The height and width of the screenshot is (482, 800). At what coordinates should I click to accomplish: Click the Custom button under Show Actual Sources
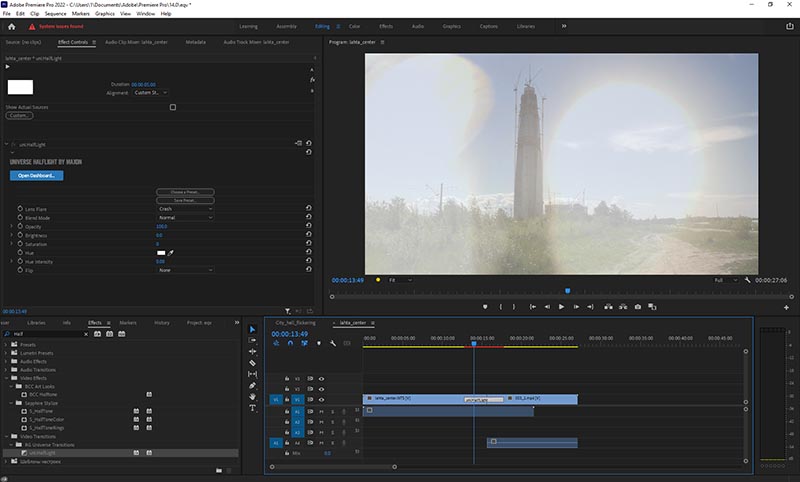19,116
